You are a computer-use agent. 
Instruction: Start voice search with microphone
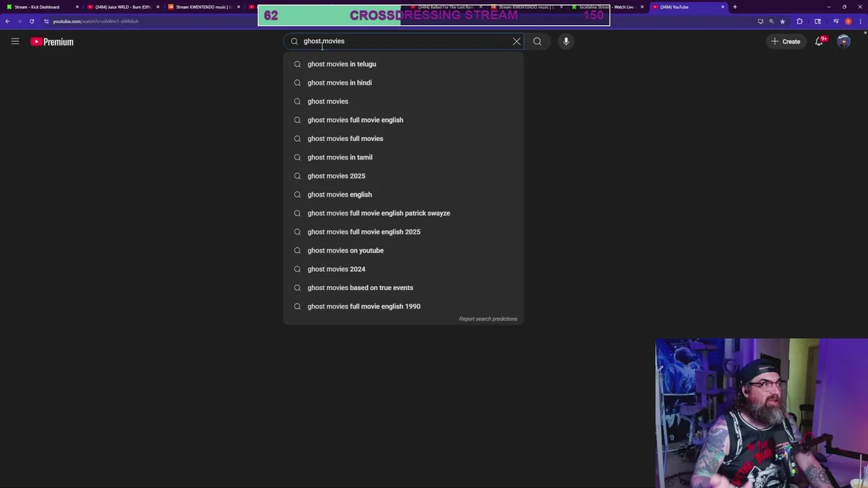(566, 41)
